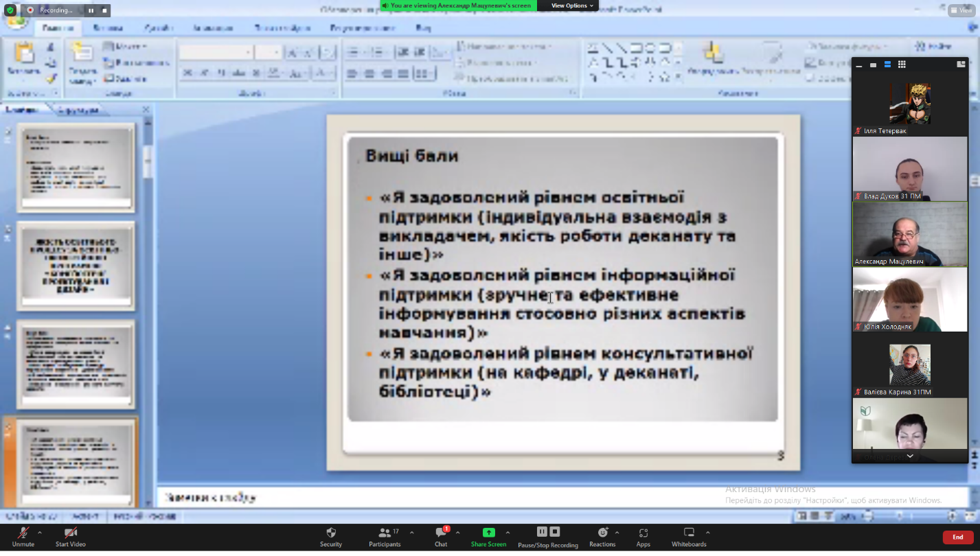Open the Arrange objects icon
The width and height of the screenshot is (980, 556).
tap(713, 53)
